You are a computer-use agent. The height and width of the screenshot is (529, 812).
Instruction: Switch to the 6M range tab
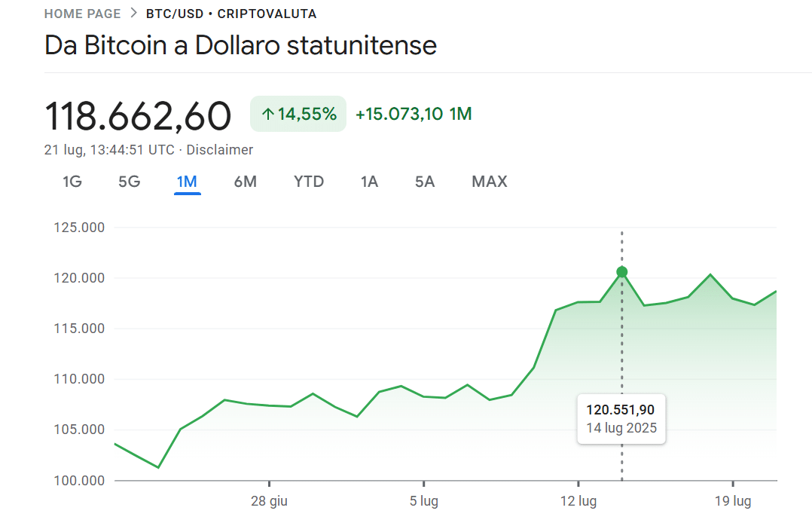pos(245,182)
